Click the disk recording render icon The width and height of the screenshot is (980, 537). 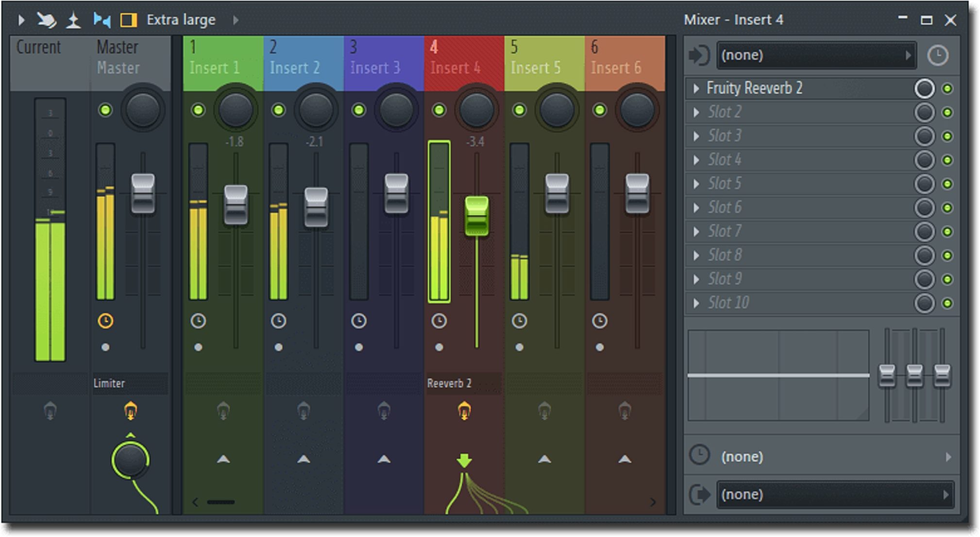click(x=73, y=20)
